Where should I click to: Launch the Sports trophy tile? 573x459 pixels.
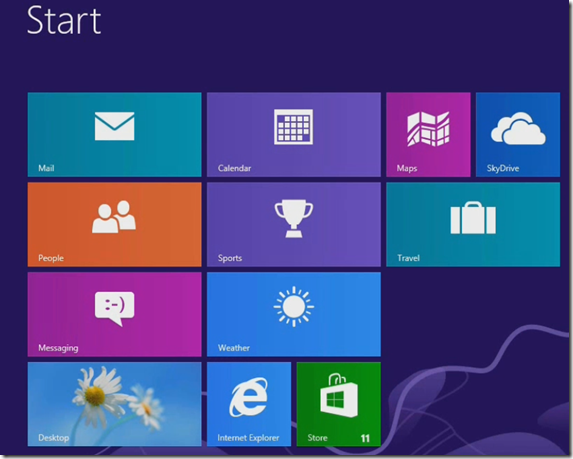click(x=294, y=224)
